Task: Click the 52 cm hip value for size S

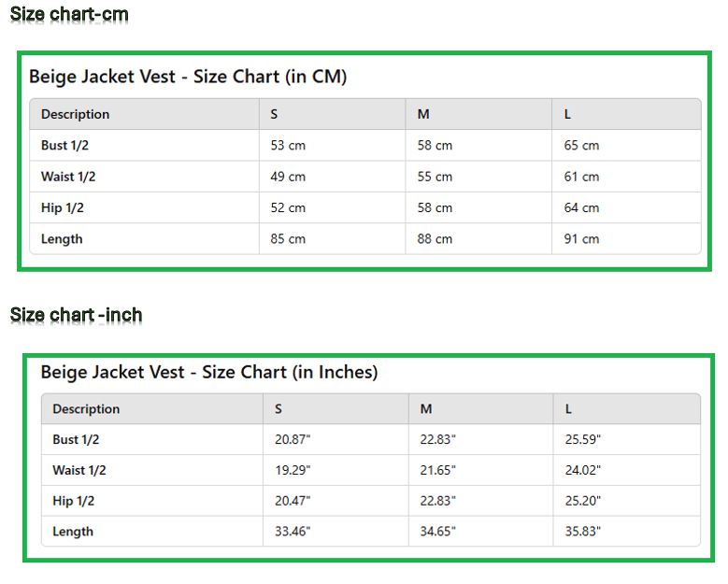Action: click(x=288, y=207)
